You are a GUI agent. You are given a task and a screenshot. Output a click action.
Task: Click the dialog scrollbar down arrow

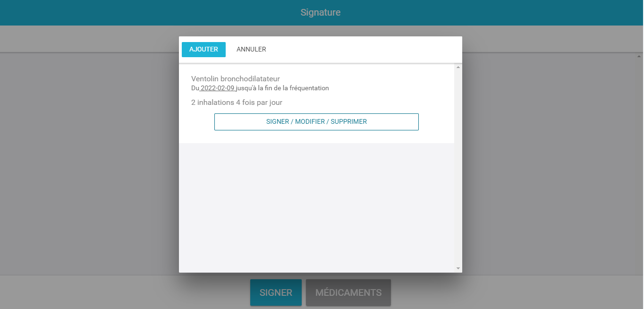(x=458, y=268)
